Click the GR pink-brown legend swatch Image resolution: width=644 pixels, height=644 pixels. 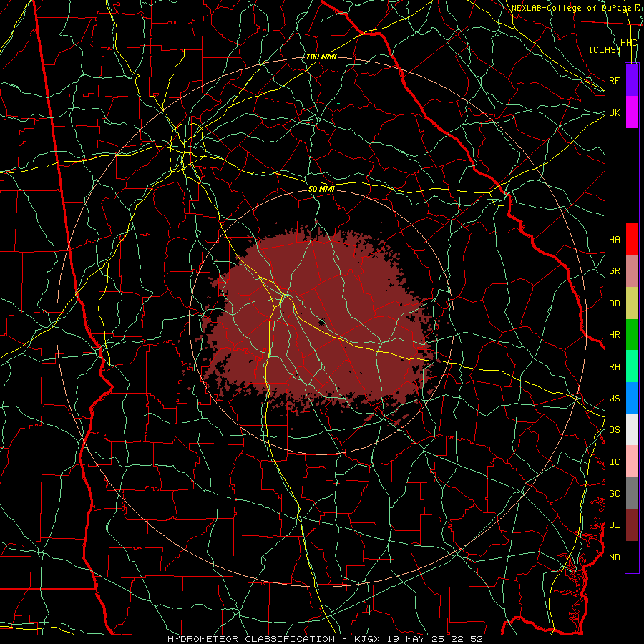click(x=632, y=270)
